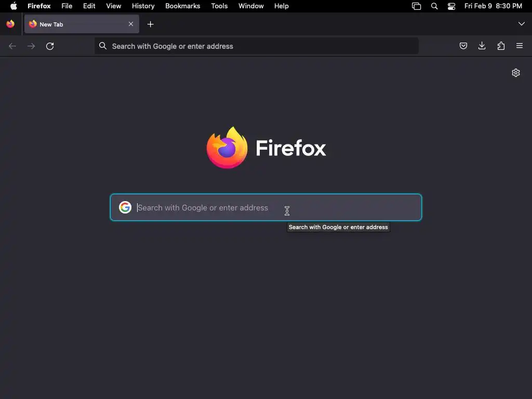Open Firefox View pinned tab icon
Image resolution: width=532 pixels, height=399 pixels.
click(10, 24)
